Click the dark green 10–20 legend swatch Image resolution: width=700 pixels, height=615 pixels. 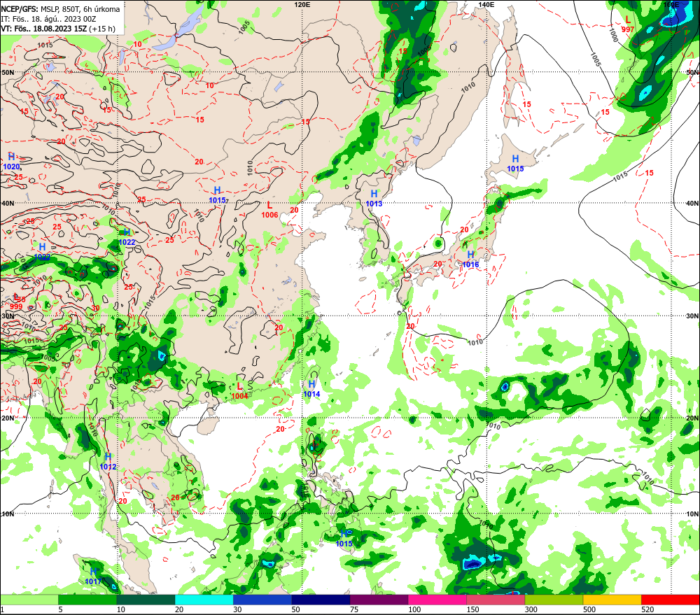tap(146, 600)
